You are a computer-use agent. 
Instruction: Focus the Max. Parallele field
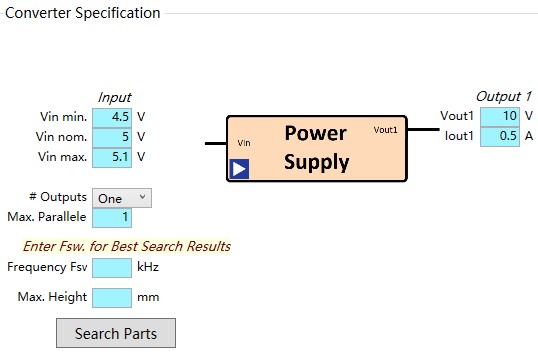pos(112,218)
